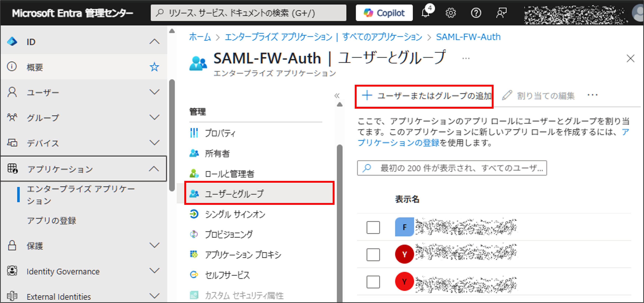Select アプリの登録 in sidebar
The image size is (644, 303).
[x=51, y=220]
